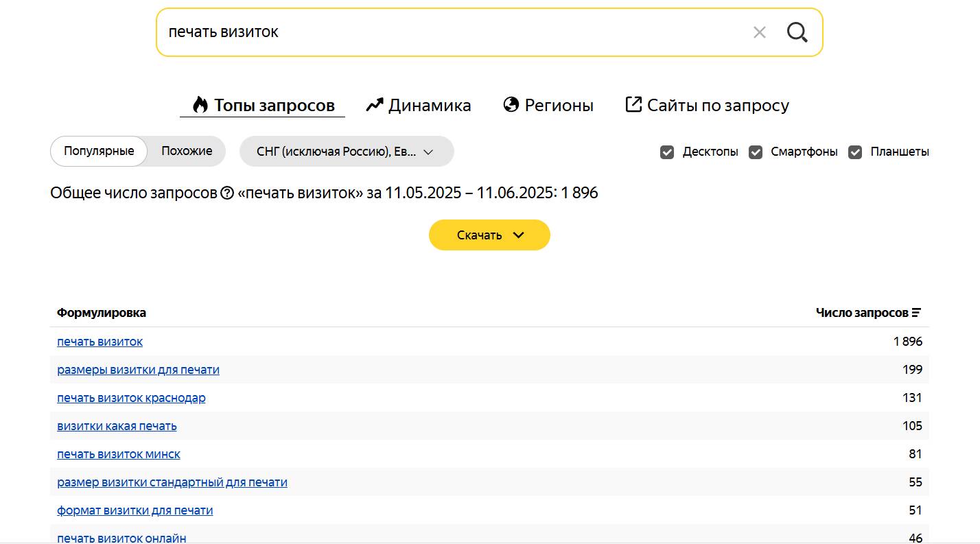Open the region selector dropdown СНГ

(x=346, y=152)
